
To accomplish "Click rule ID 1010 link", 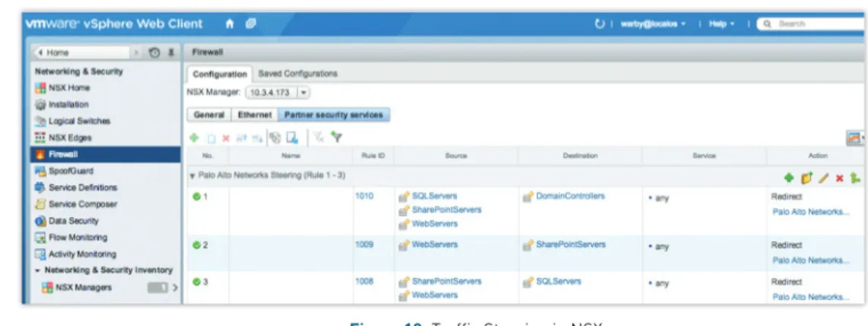I will click(364, 196).
